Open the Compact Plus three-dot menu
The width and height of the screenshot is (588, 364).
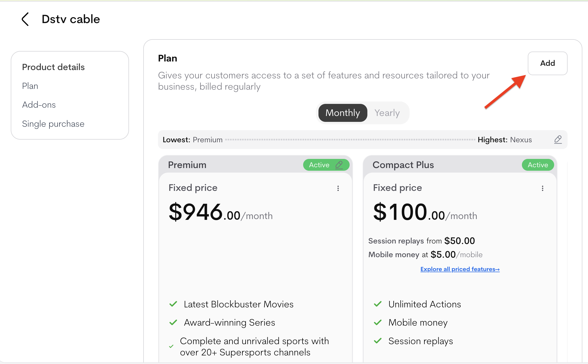pyautogui.click(x=543, y=188)
